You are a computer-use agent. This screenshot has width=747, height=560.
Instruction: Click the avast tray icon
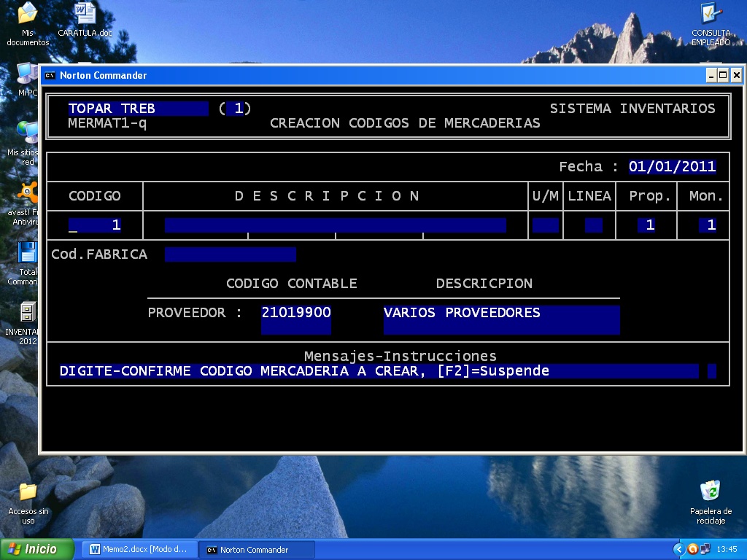[x=692, y=549]
